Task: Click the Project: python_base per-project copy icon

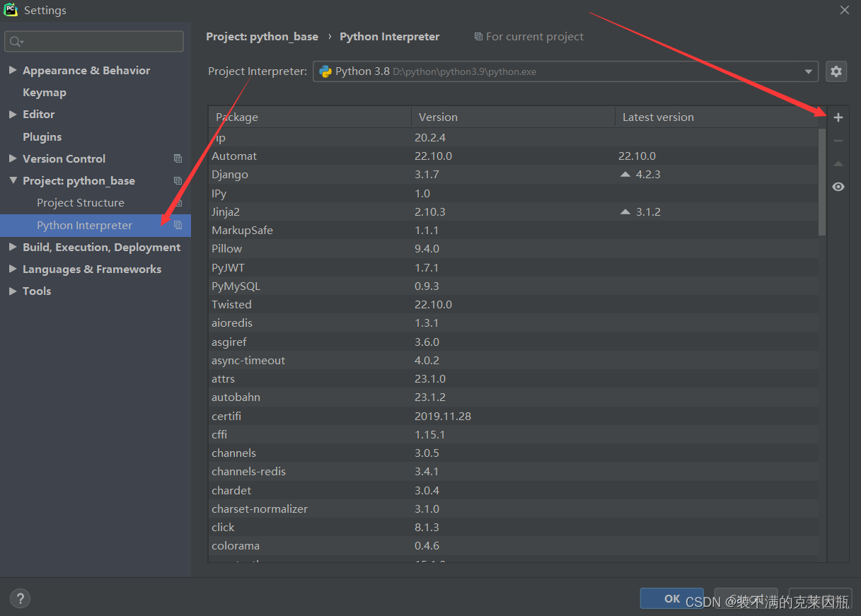Action: [x=178, y=181]
